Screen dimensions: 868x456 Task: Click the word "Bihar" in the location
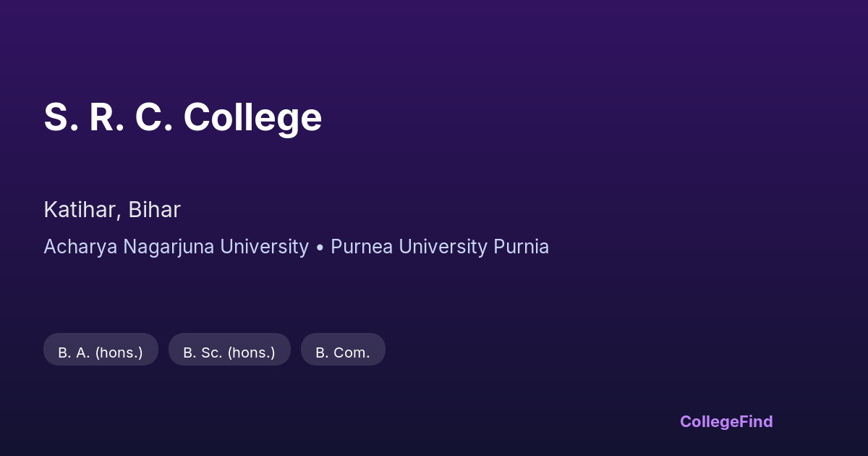tap(154, 210)
